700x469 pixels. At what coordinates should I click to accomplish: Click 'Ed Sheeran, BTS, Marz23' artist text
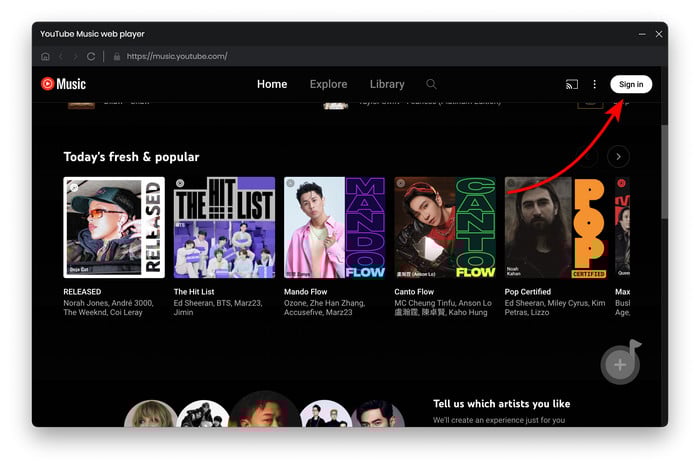tap(218, 303)
